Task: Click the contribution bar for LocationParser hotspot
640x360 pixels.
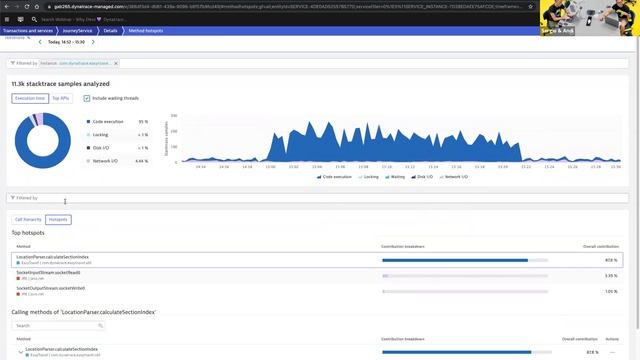Action: click(x=465, y=260)
